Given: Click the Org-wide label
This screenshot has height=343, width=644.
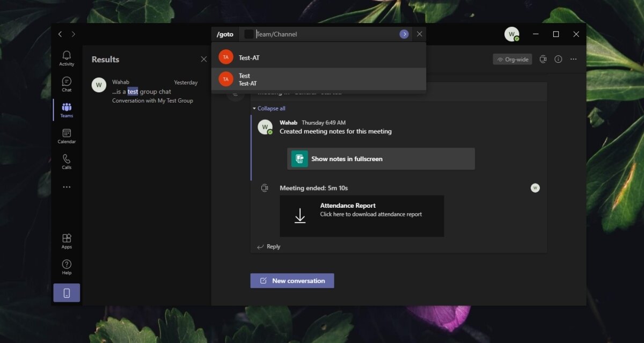Looking at the screenshot, I should 512,59.
